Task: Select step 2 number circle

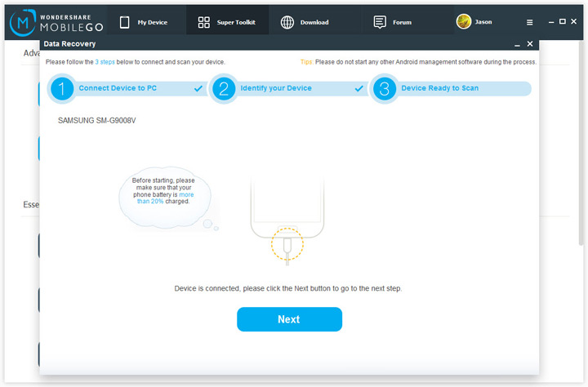Action: 224,89
